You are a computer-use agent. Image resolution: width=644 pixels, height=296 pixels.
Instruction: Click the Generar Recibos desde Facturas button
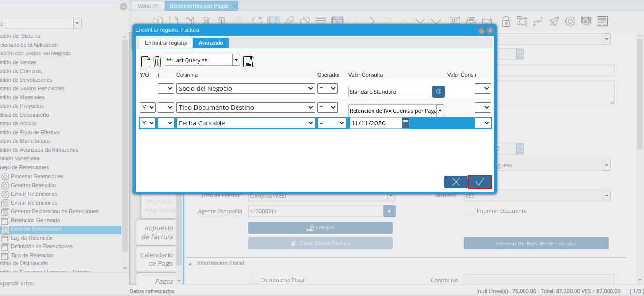pyautogui.click(x=536, y=243)
